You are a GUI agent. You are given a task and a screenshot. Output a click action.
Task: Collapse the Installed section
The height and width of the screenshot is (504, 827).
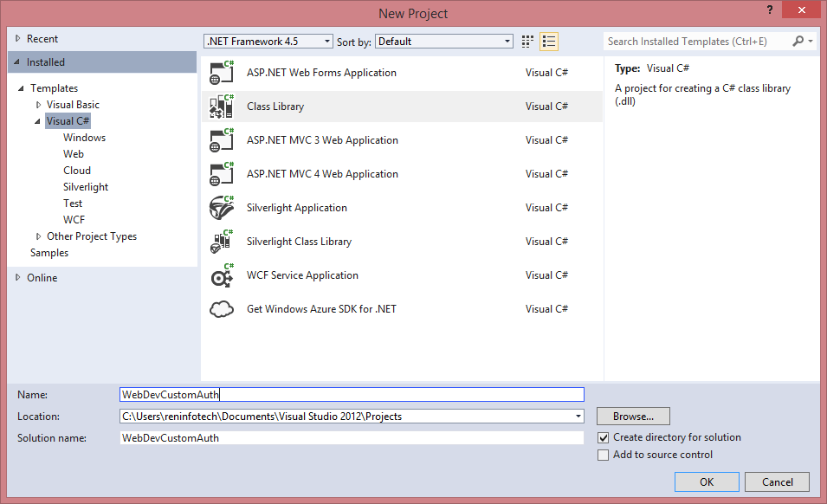pos(16,61)
